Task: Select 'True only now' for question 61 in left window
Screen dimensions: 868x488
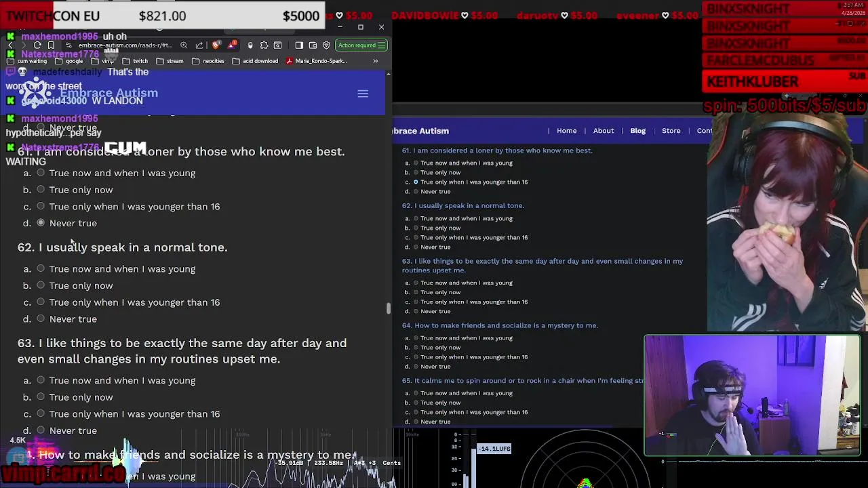Action: (x=41, y=190)
